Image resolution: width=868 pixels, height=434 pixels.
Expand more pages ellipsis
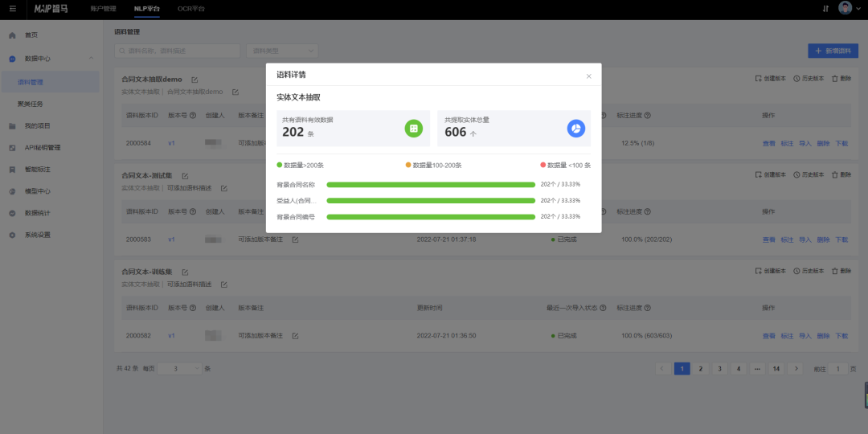(x=757, y=369)
